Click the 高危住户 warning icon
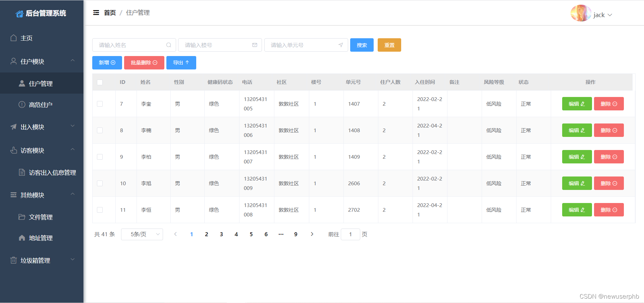644x303 pixels. (22, 105)
